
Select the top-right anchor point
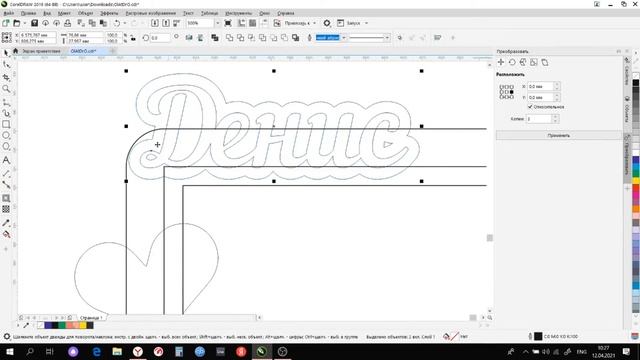pyautogui.click(x=511, y=87)
